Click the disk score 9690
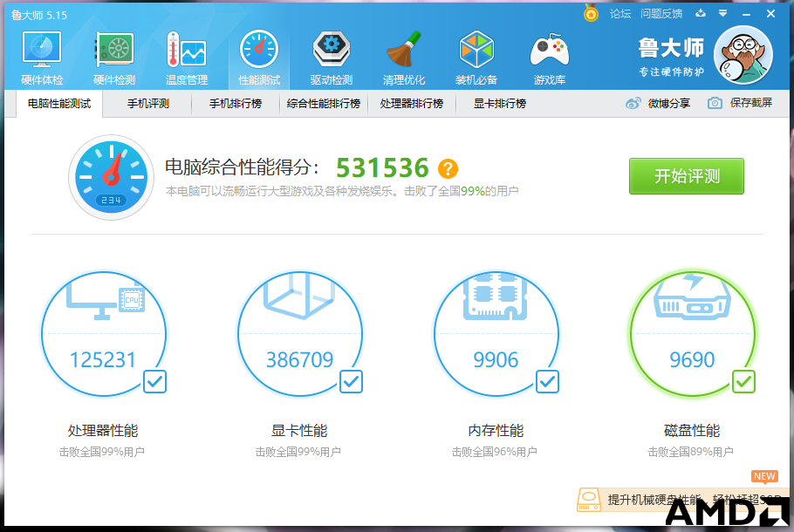This screenshot has height=532, width=794. (x=692, y=360)
